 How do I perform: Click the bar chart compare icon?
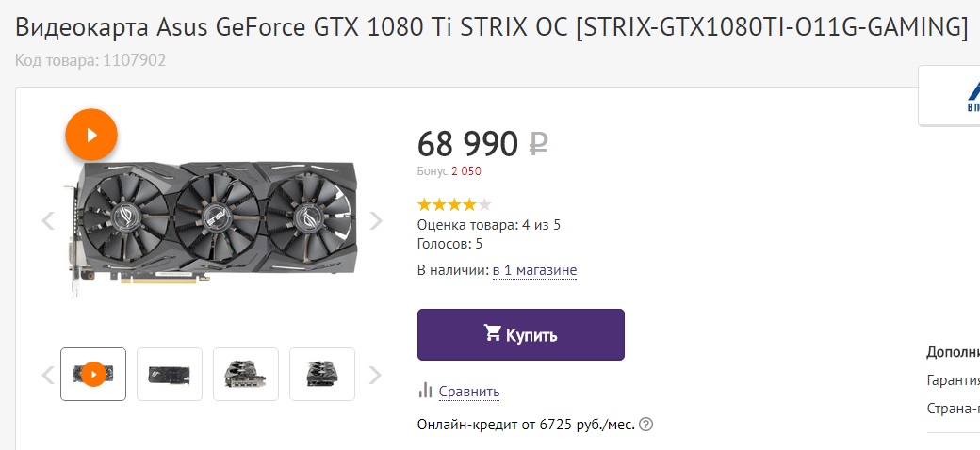(425, 391)
